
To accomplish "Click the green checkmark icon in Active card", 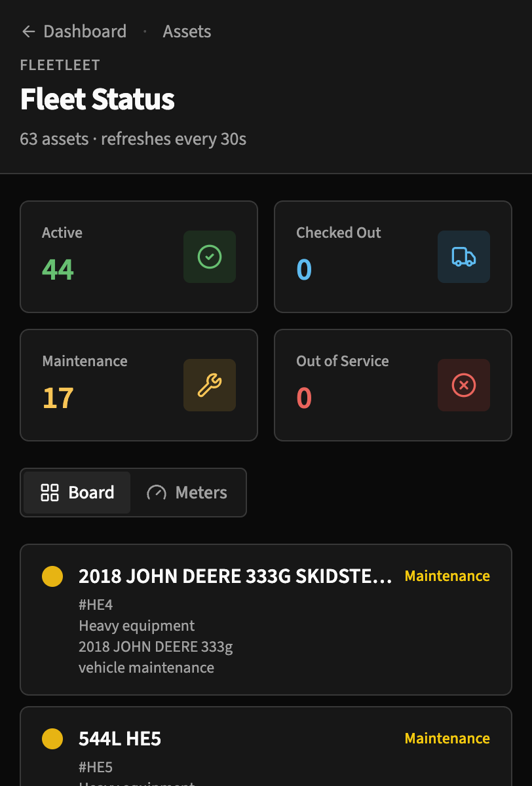I will 210,257.
